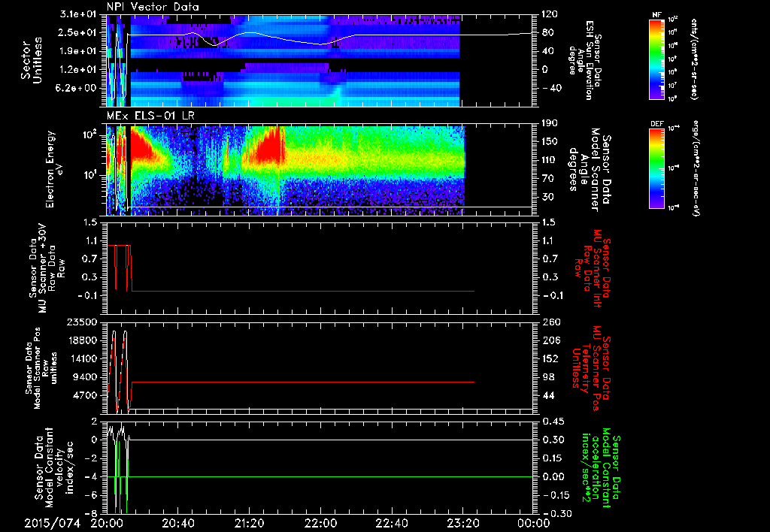This screenshot has height=532, width=770.
Task: Click the '14100' scanner position tick
Action: point(81,358)
